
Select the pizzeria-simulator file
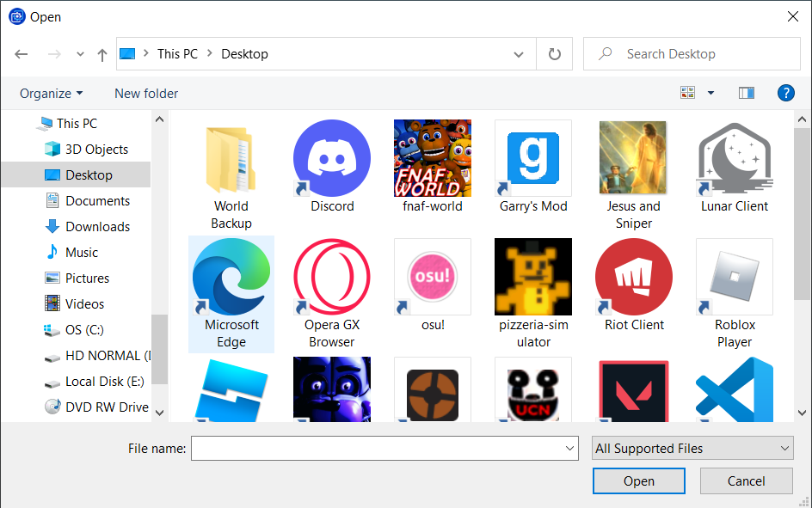click(533, 294)
